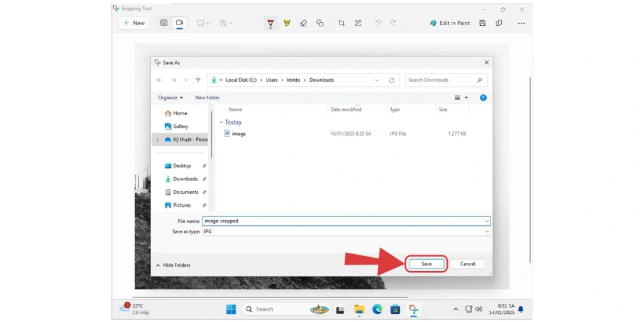Click the File name text field
This screenshot has height=322, width=644.
click(343, 221)
